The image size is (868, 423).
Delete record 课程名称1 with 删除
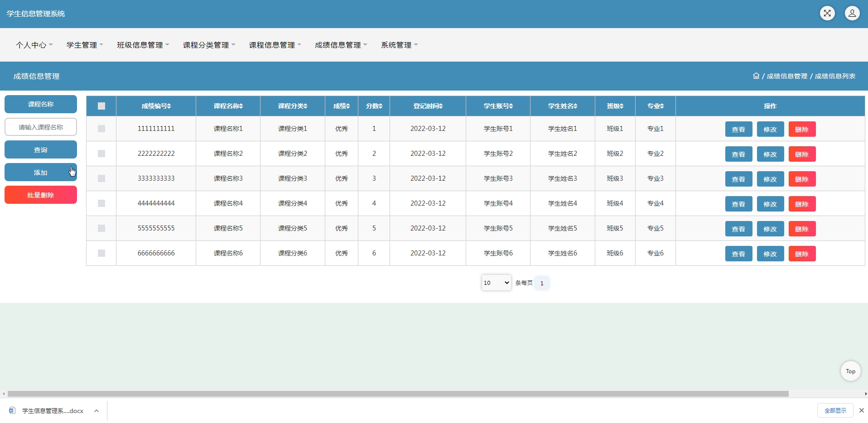click(x=802, y=129)
